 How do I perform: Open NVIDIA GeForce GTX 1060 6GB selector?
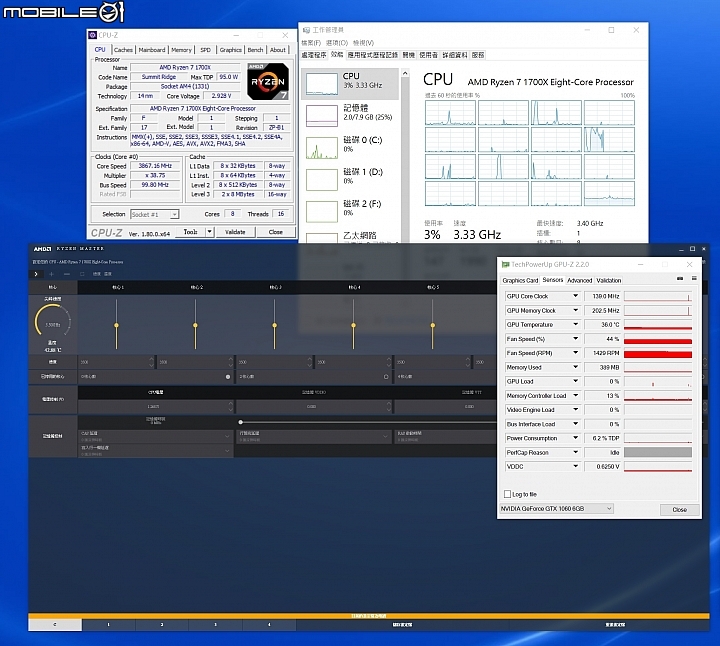tap(557, 509)
